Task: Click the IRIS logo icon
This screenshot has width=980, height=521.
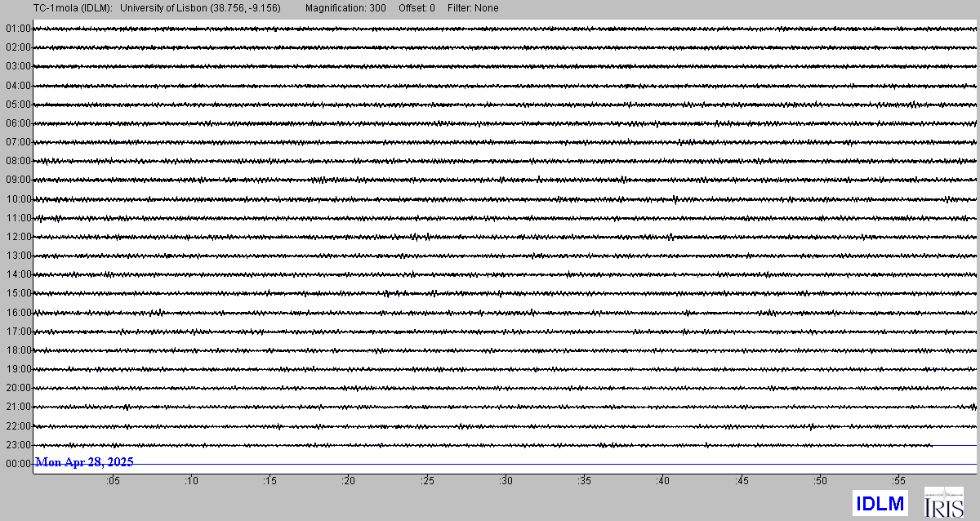Action: tap(943, 502)
